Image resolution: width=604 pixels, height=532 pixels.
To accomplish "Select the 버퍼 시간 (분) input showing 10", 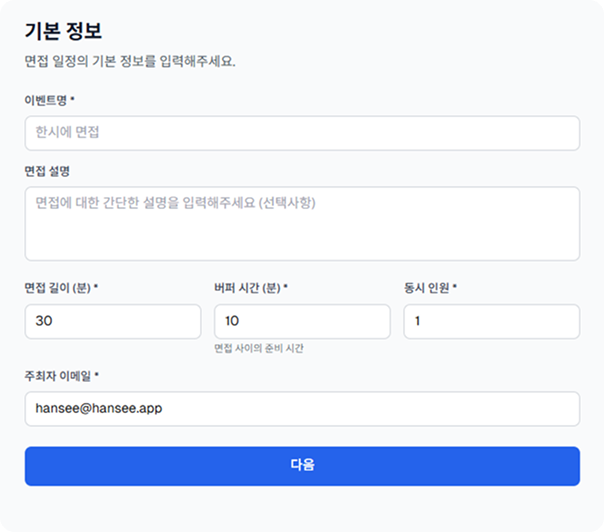I will coord(301,321).
